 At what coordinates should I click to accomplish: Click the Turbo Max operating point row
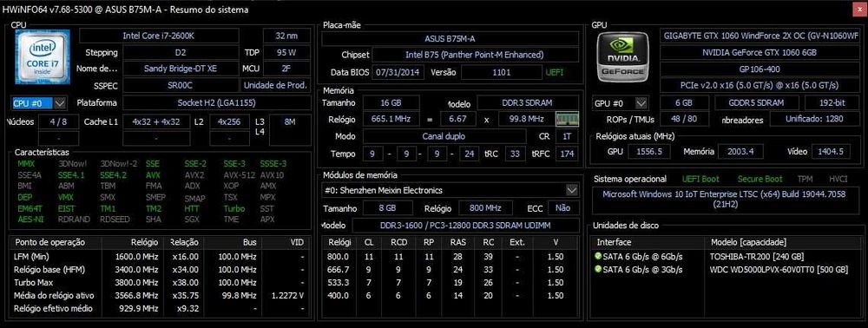click(159, 282)
